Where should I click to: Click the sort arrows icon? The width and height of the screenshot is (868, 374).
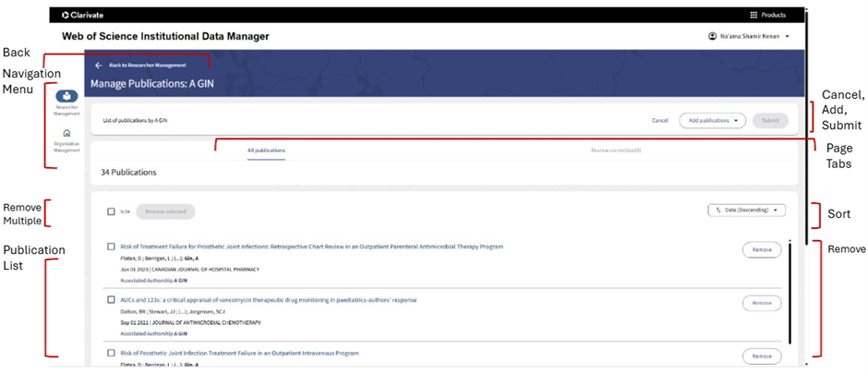(718, 211)
